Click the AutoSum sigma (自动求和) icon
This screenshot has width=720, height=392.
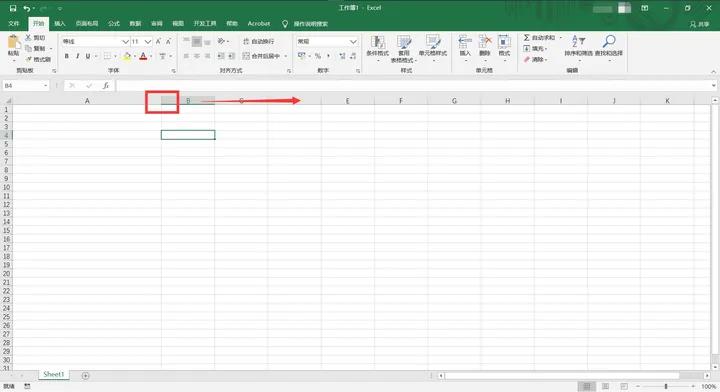click(x=527, y=38)
